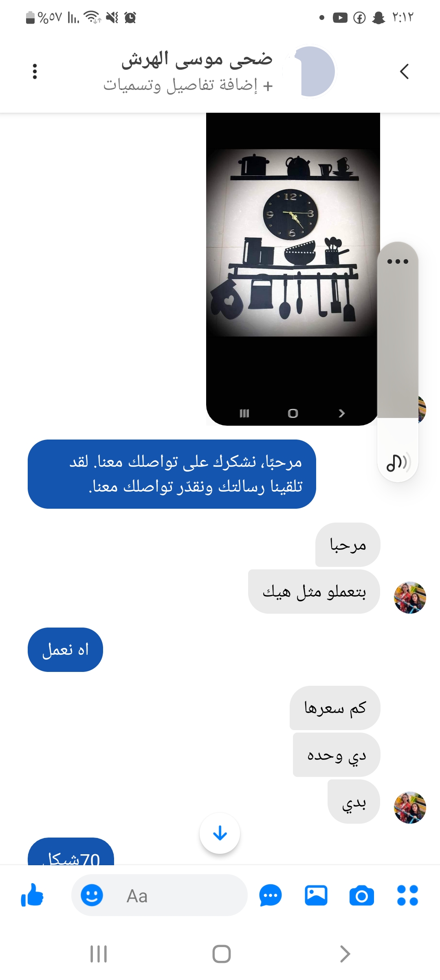Select the 'اه نعمل' reply bubble

tap(65, 650)
